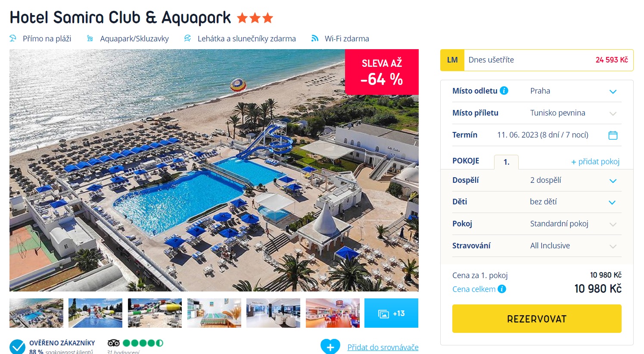The height and width of the screenshot is (354, 644).
Task: Open the calendar icon next to Termín
Action: pyautogui.click(x=613, y=135)
